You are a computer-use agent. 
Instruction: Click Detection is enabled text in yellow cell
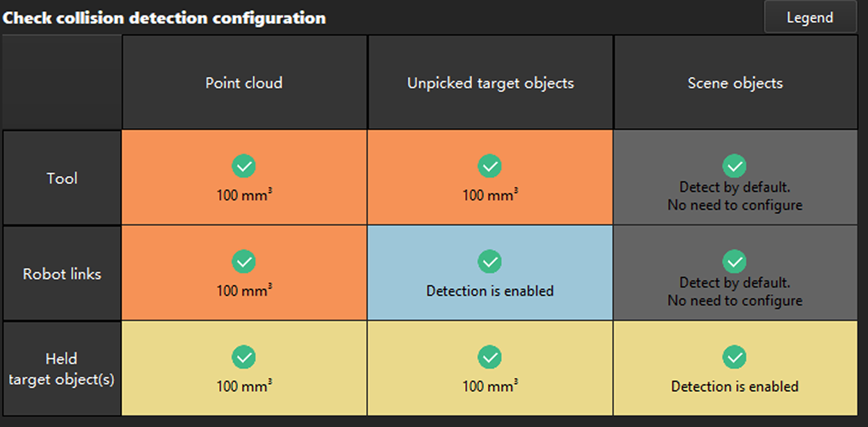(x=735, y=387)
